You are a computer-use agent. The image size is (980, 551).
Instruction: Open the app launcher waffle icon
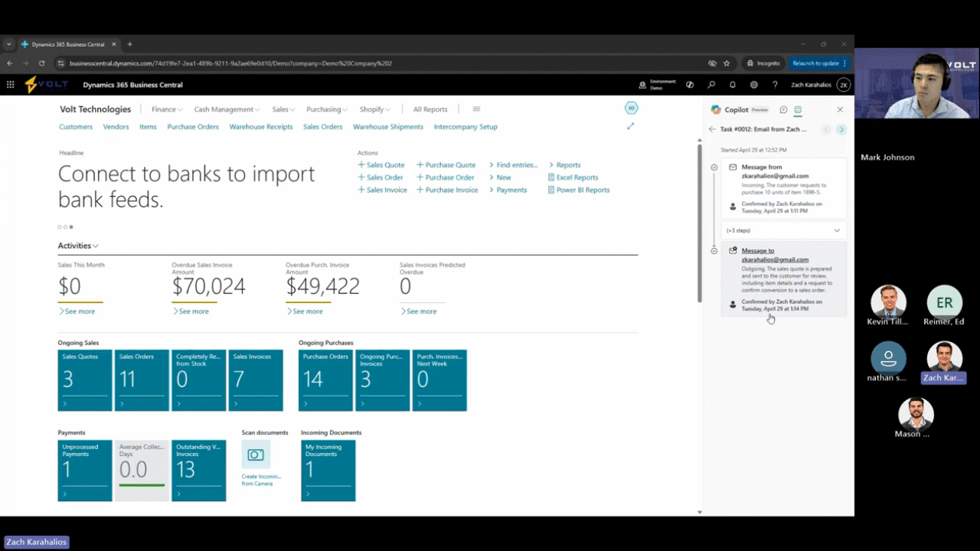11,85
